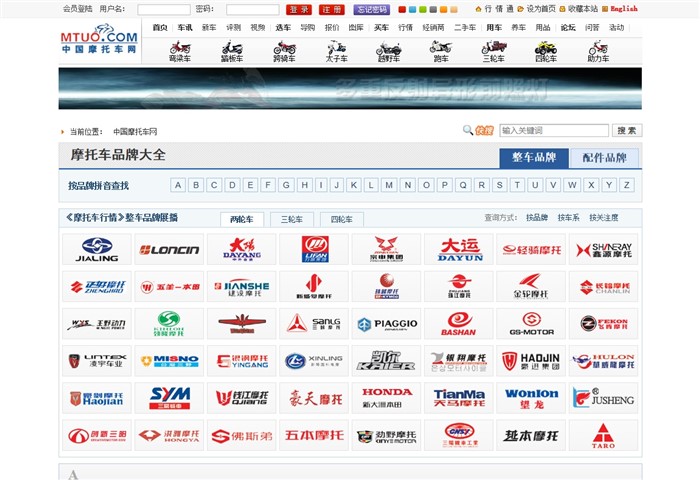This screenshot has height=480, width=700.
Task: Open the DAYANG brand logo
Action: click(x=242, y=249)
